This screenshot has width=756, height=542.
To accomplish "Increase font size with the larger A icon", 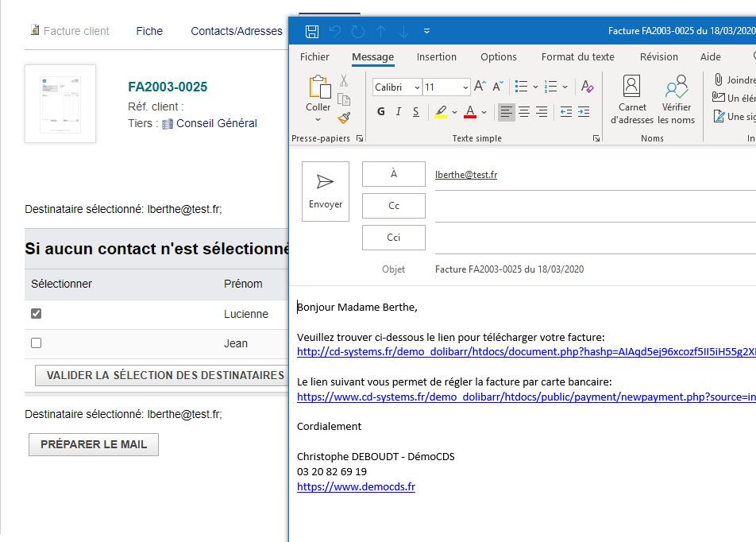I will 480,87.
